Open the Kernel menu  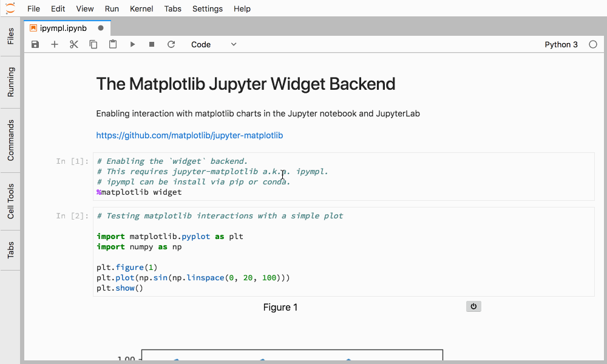click(x=141, y=8)
